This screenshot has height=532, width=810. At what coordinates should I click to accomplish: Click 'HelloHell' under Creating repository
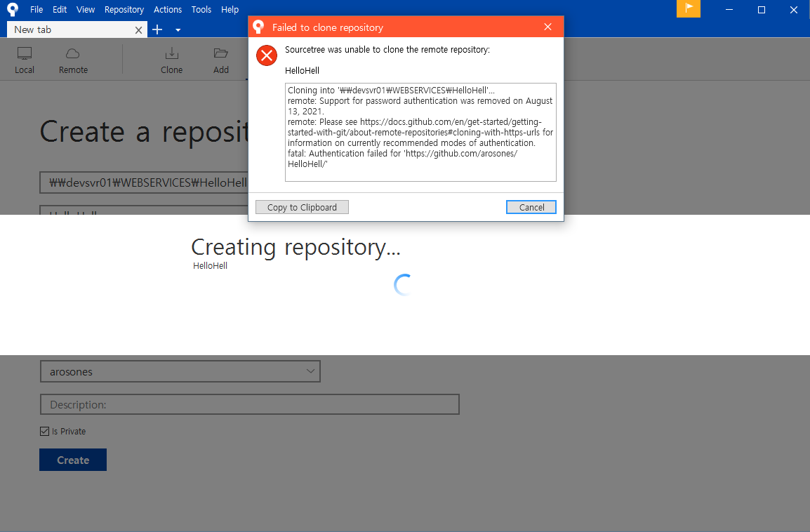211,265
